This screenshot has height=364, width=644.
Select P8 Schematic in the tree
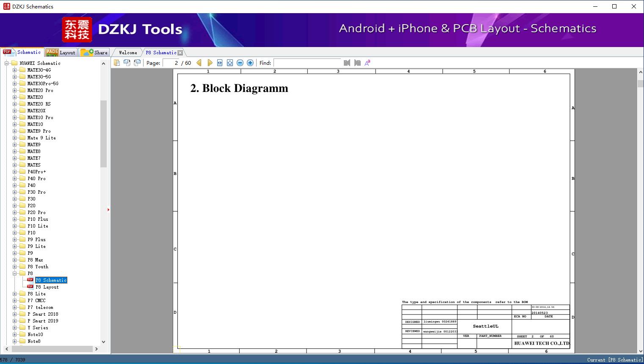[x=51, y=280]
